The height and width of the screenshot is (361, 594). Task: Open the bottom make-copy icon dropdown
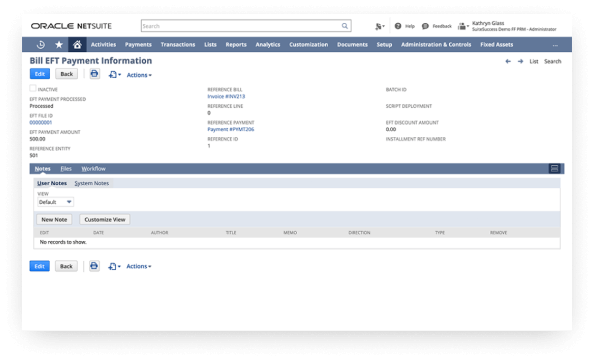pyautogui.click(x=114, y=266)
